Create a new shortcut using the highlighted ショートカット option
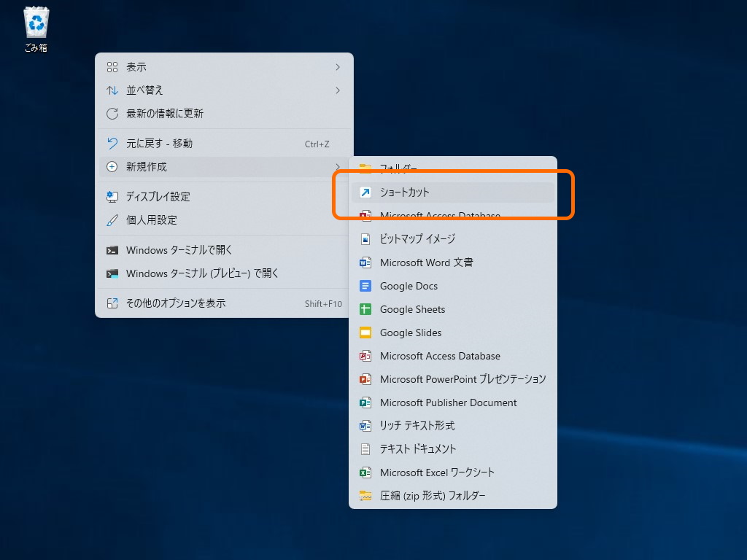This screenshot has height=560, width=747. [407, 192]
